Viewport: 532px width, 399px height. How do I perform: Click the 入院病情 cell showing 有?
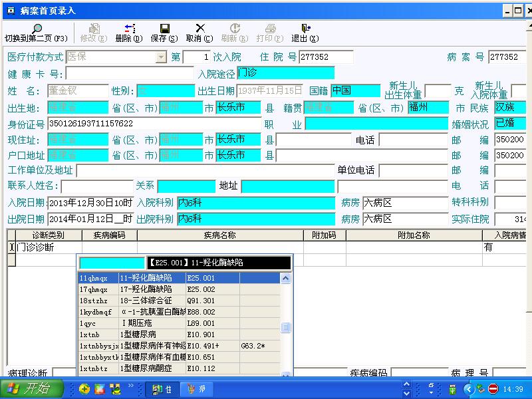tap(504, 247)
